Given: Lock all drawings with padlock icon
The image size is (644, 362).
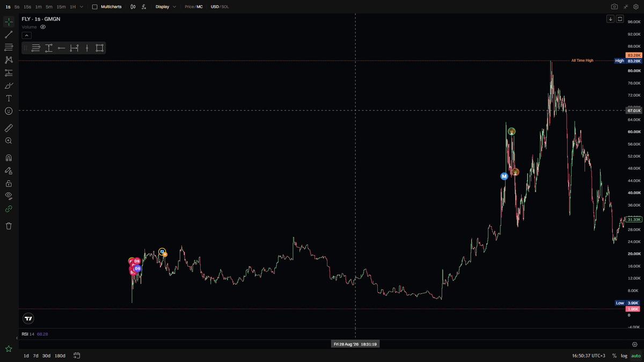Looking at the screenshot, I should [x=9, y=183].
